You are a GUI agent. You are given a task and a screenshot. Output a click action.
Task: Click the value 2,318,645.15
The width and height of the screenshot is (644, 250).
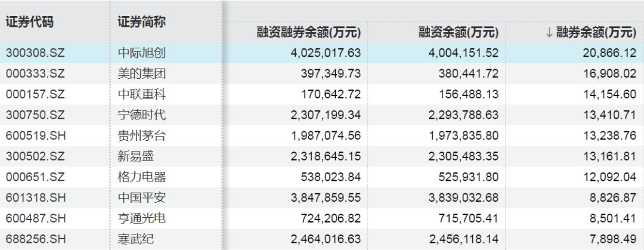coord(326,156)
